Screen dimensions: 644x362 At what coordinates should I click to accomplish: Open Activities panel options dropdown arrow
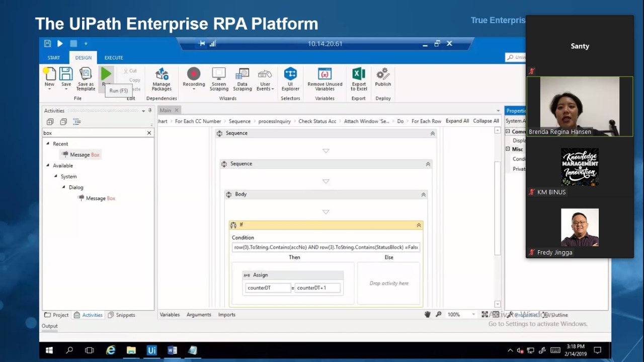pyautogui.click(x=143, y=111)
